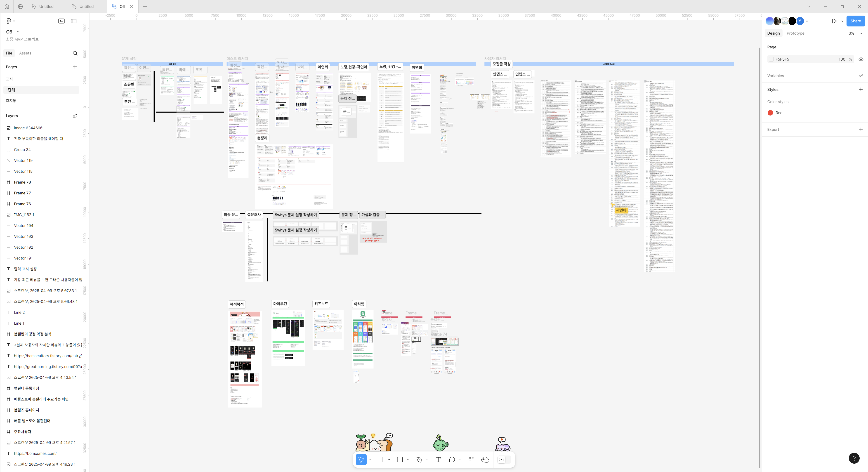Select the Move tool in bottom toolbar
The image size is (868, 472).
[361, 460]
